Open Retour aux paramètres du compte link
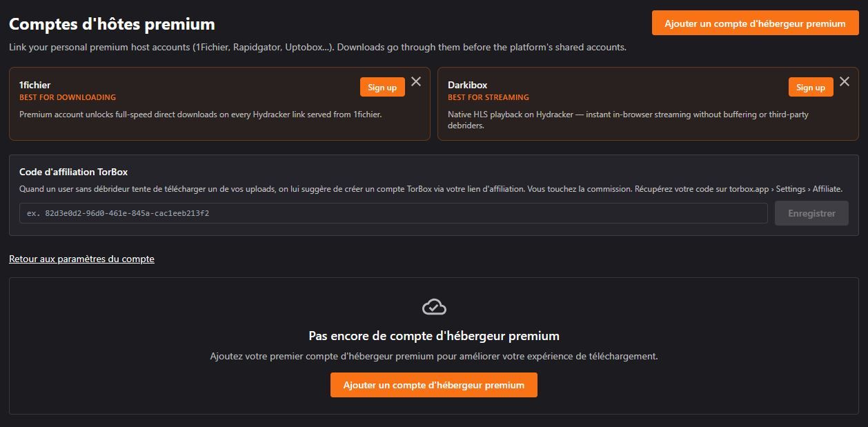Screen dimensions: 868x427 pos(81,259)
